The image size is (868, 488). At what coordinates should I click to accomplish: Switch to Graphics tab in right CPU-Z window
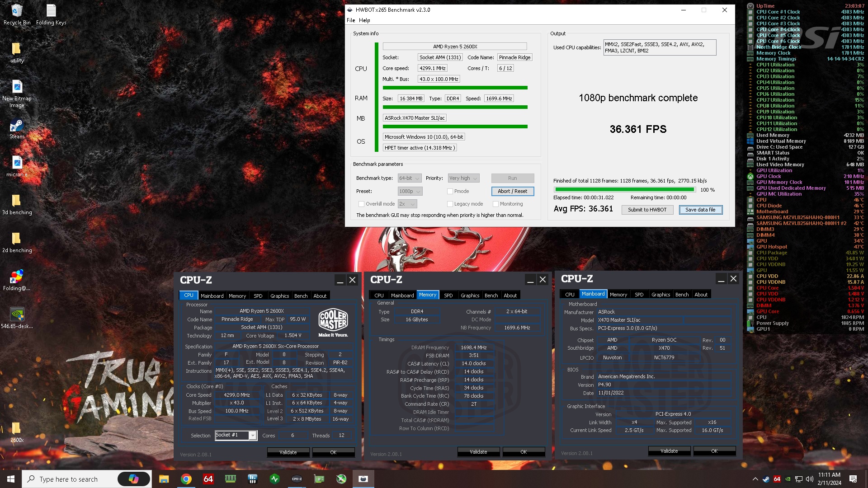660,295
